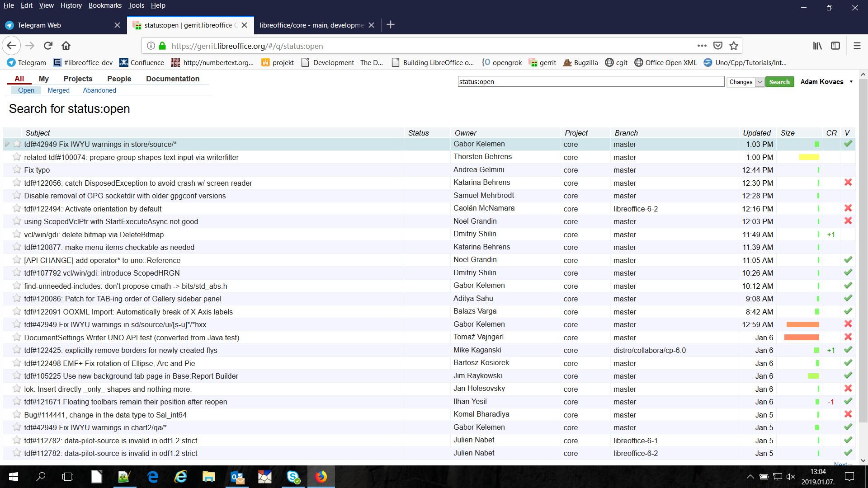
Task: Click the red size bar for Tomaž Vajngerl change
Action: [x=802, y=338]
